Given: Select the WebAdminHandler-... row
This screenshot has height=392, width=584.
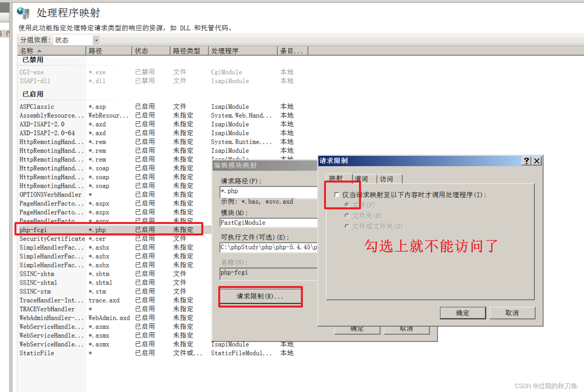Looking at the screenshot, I should click(x=114, y=318).
